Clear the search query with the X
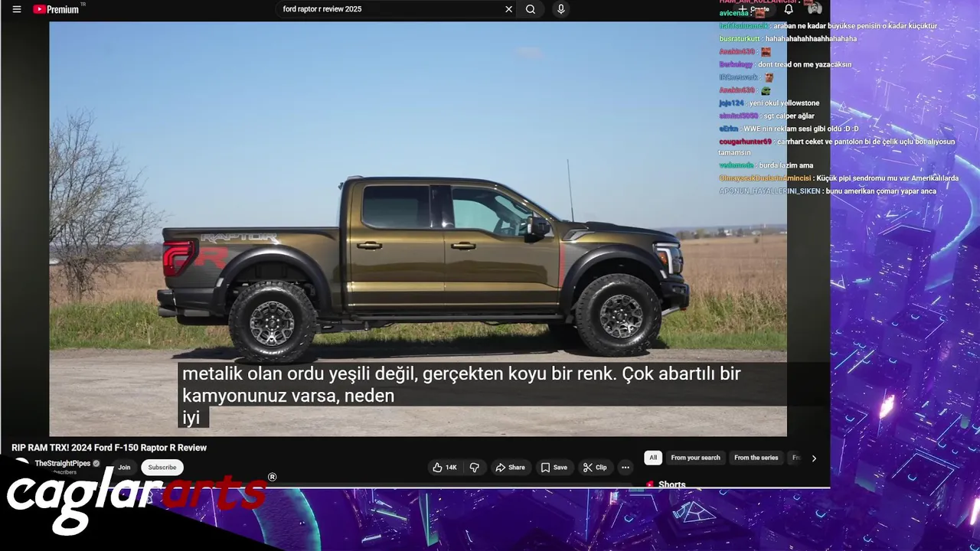 click(x=508, y=9)
